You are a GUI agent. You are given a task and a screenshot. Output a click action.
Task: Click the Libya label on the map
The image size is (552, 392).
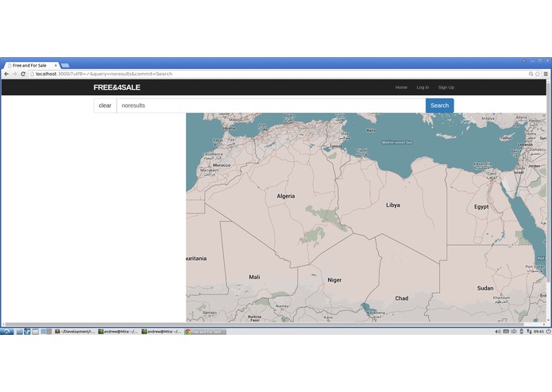click(393, 205)
